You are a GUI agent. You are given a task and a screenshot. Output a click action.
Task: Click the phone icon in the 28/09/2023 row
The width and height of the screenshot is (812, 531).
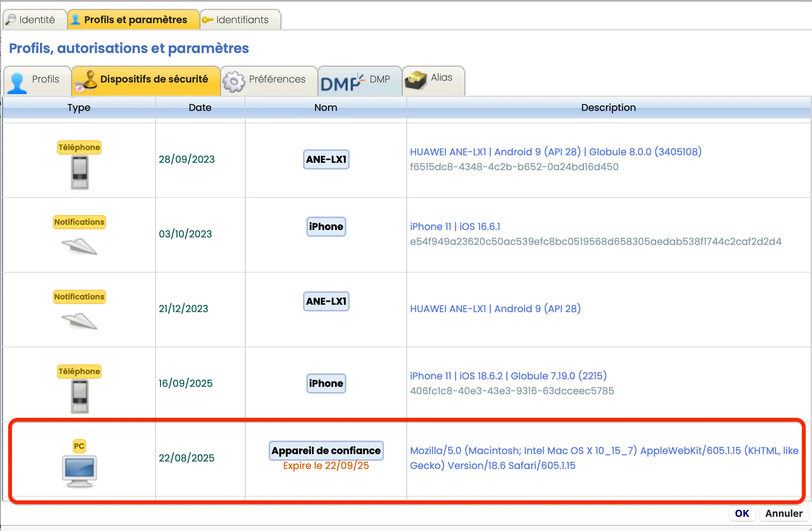[79, 173]
